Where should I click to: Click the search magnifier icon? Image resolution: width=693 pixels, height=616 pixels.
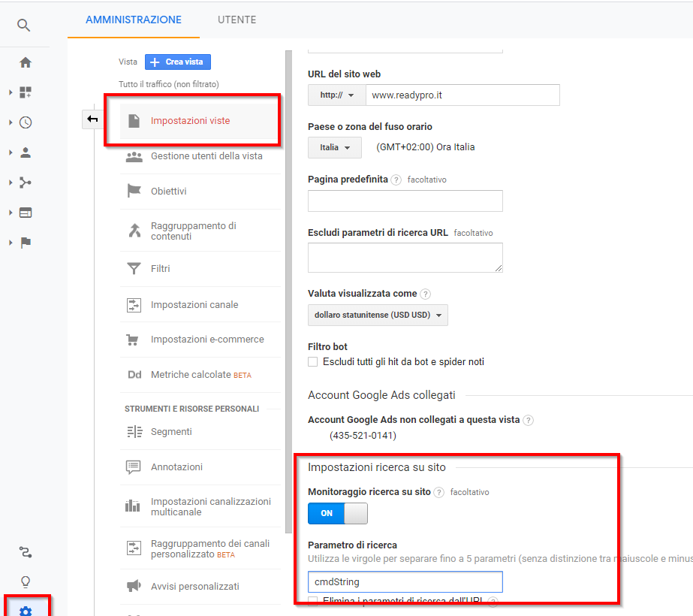24,26
